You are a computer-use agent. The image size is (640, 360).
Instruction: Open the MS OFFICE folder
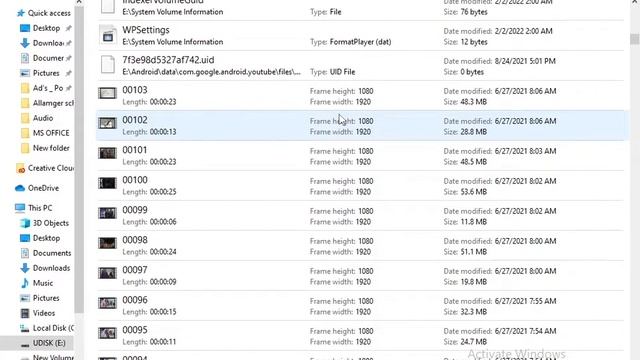(51, 133)
